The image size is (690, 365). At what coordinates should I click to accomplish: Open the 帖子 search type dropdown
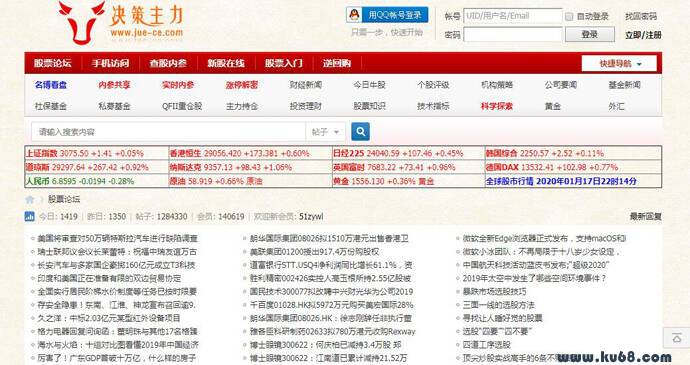pyautogui.click(x=325, y=132)
